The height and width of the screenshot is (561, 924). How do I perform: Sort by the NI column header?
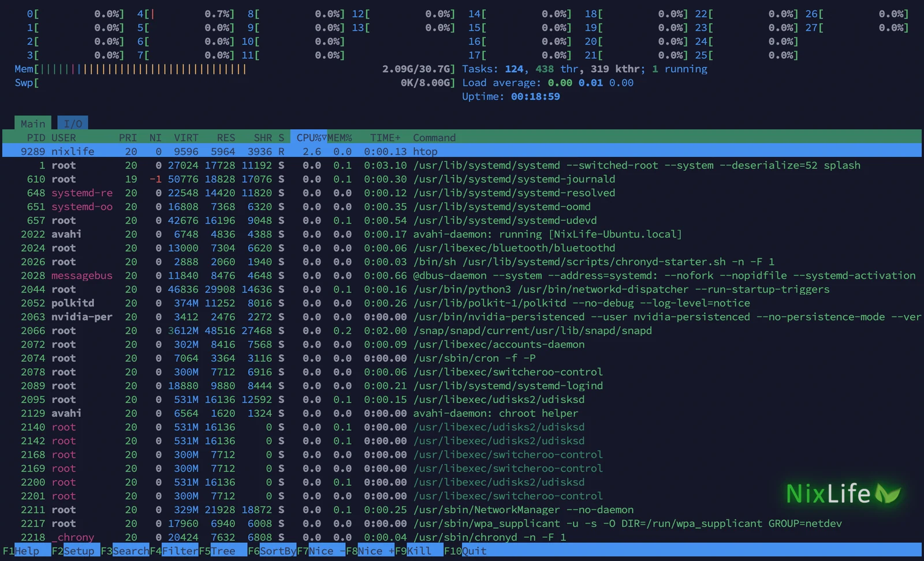[x=155, y=137]
